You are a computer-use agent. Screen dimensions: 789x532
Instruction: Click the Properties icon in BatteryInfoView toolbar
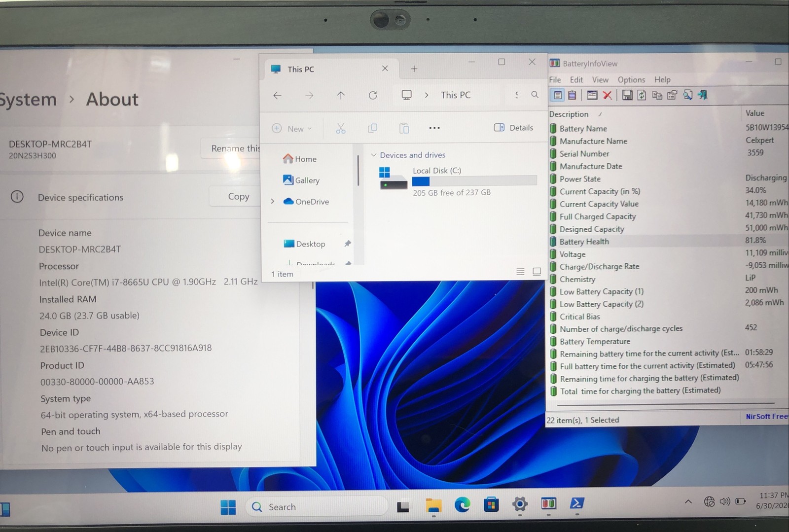(x=672, y=95)
